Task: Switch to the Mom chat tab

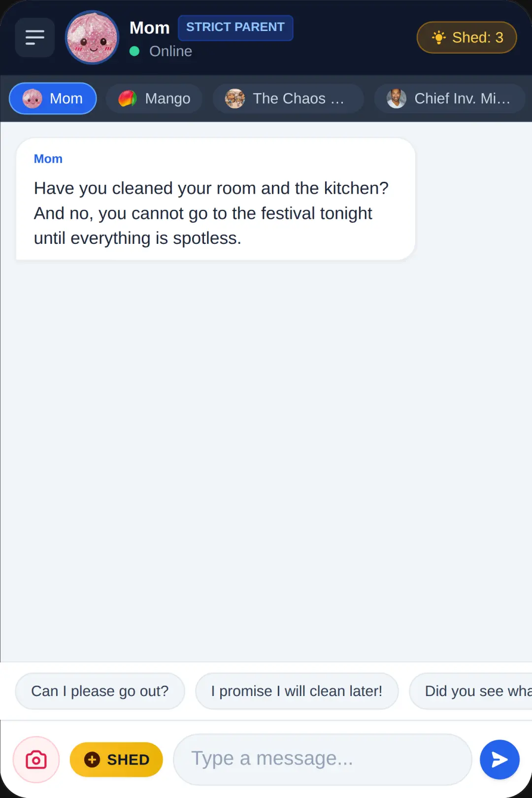Action: 53,99
